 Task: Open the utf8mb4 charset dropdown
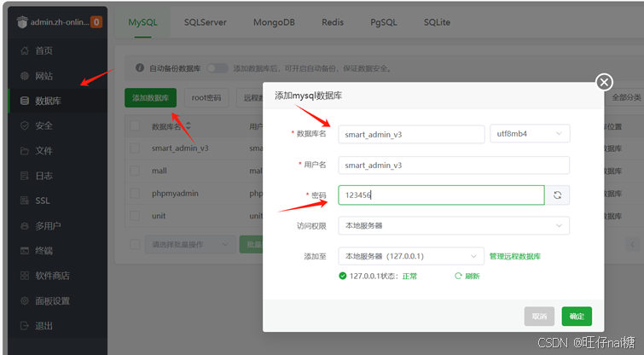point(530,133)
